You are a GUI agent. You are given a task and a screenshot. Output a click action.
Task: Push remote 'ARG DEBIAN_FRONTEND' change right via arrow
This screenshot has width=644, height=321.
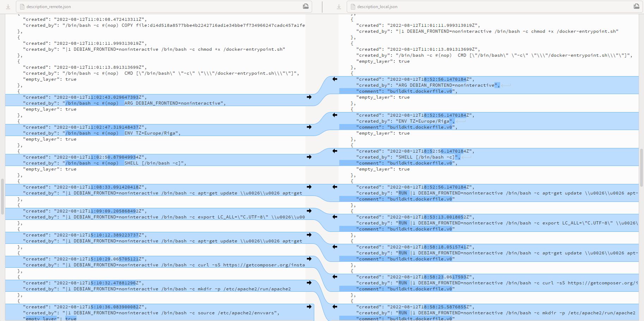click(x=309, y=97)
